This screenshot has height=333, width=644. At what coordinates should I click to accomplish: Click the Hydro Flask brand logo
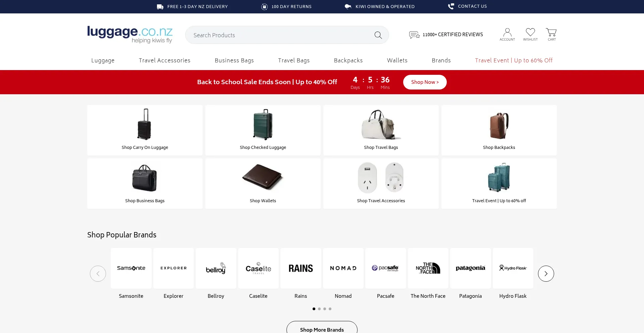coord(513,268)
